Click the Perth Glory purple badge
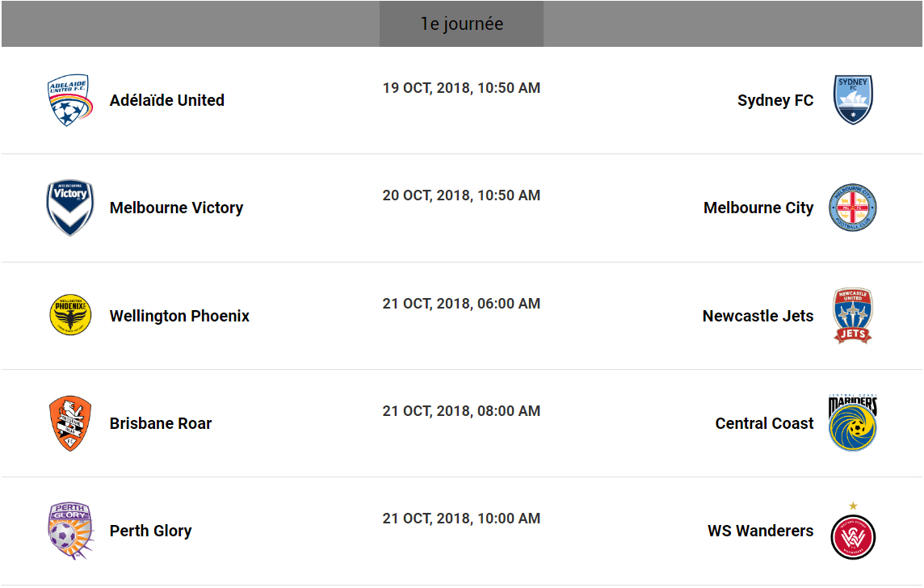Image resolution: width=924 pixels, height=588 pixels. click(x=70, y=531)
